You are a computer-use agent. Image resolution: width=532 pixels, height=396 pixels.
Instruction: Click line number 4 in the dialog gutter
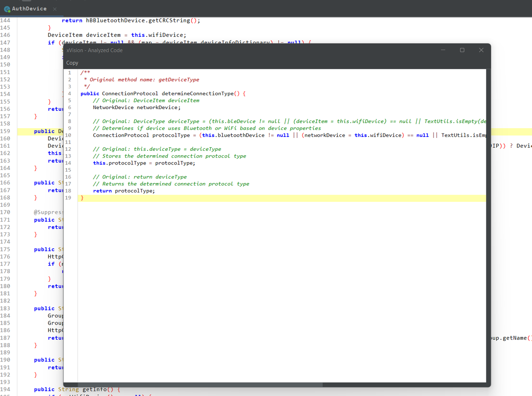click(x=69, y=93)
